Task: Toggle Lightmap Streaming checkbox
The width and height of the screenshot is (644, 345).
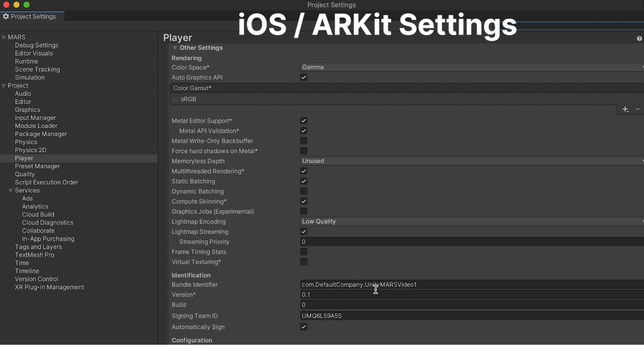Action: point(303,232)
